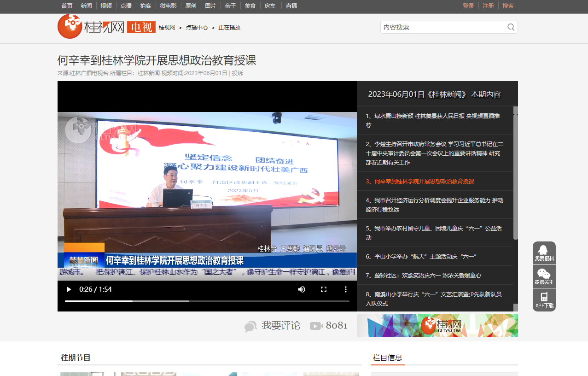The height and width of the screenshot is (376, 588).
Task: Mute the video with the volume icon
Action: (302, 289)
